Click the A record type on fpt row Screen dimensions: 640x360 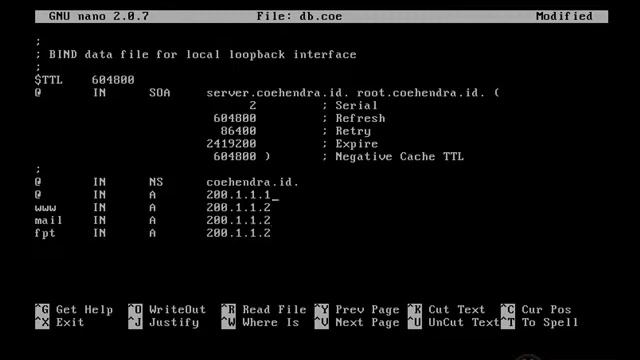point(152,233)
